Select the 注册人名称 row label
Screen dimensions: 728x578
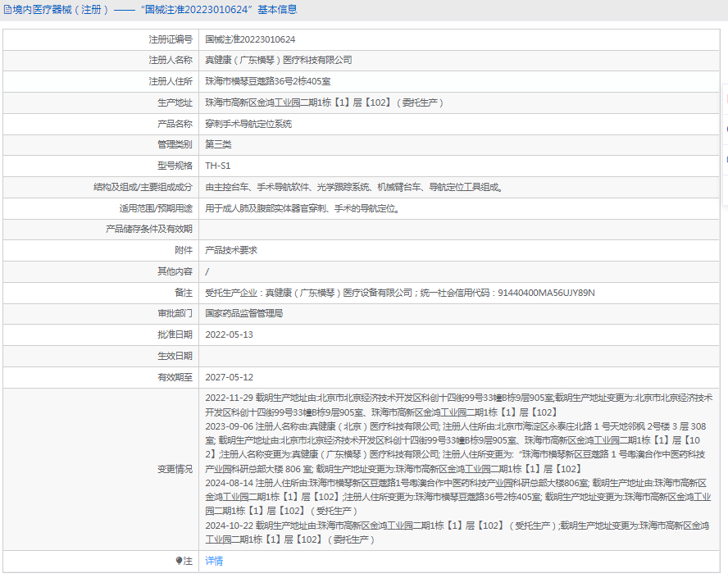(171, 61)
